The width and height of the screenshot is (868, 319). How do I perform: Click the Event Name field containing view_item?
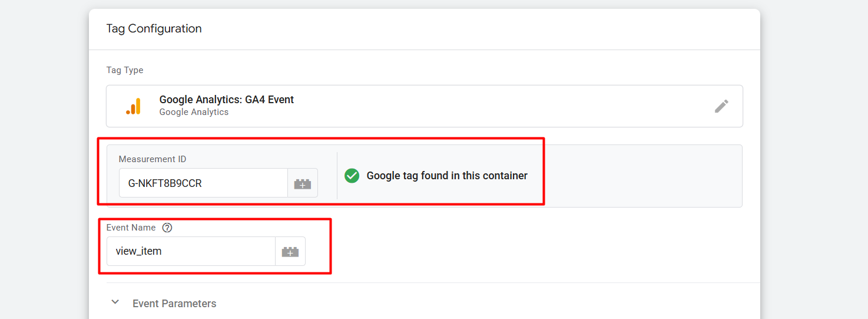click(190, 252)
